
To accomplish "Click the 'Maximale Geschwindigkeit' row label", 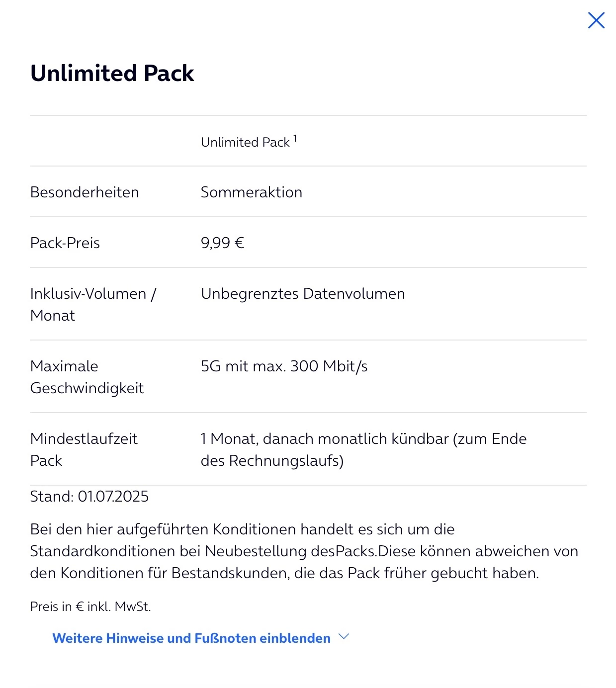I will [x=87, y=377].
